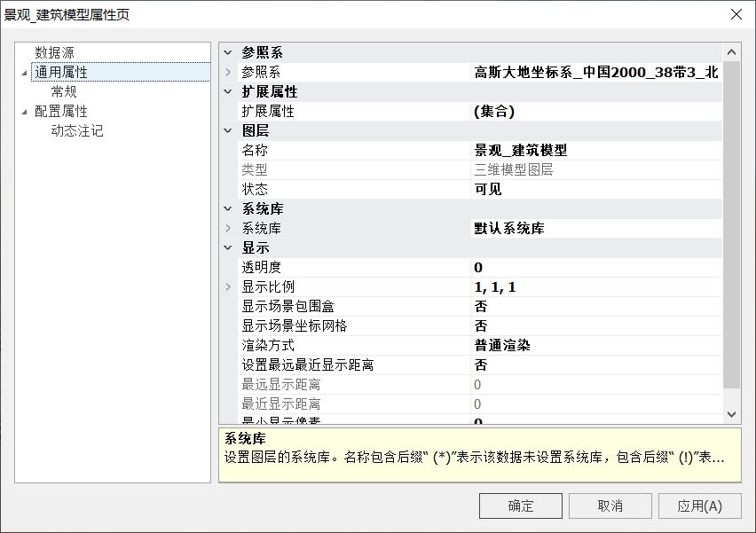Expand the 显示比例 property row
Viewport: 756px width, 533px height.
click(x=228, y=287)
